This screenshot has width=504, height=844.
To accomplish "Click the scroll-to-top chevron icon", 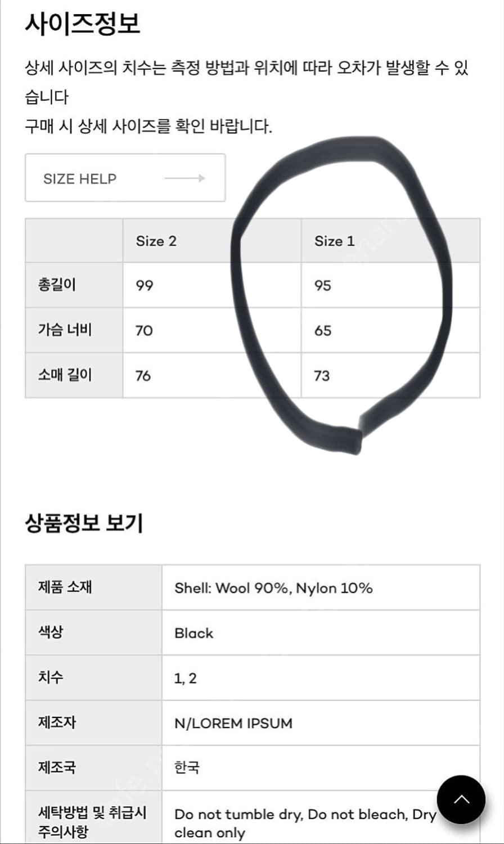I will pyautogui.click(x=461, y=799).
